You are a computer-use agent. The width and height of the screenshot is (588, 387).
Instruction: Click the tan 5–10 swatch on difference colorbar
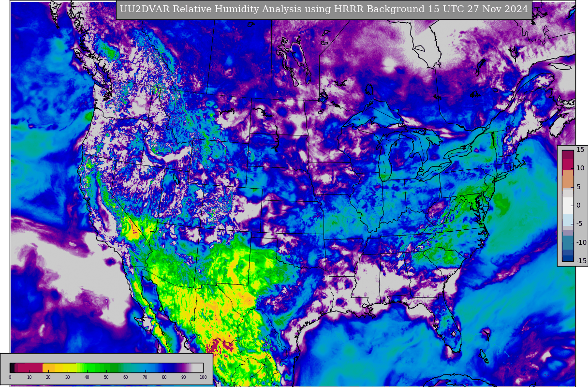pos(568,179)
